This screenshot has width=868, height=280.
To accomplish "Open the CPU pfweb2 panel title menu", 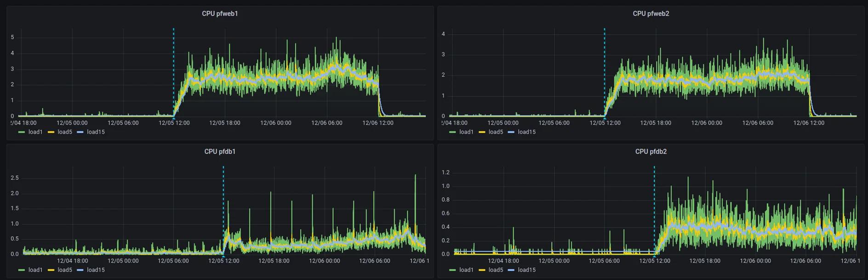I will click(651, 14).
